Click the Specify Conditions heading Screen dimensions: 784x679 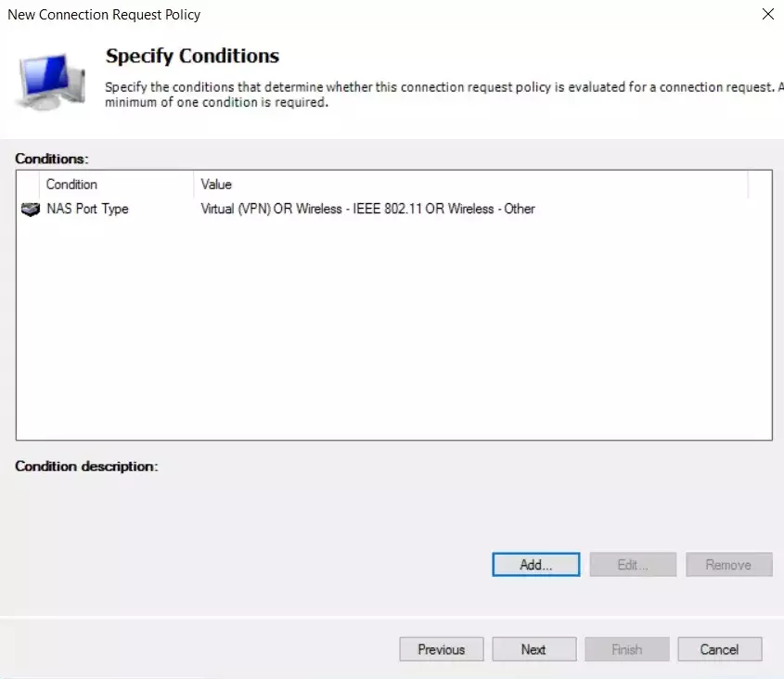(x=192, y=56)
